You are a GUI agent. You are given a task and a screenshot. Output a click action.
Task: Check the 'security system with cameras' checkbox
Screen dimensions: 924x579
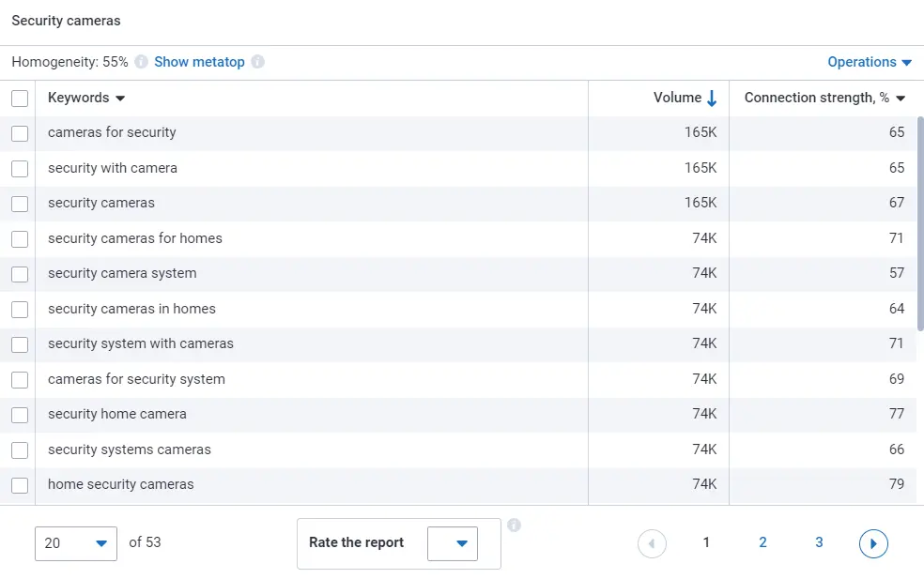pyautogui.click(x=20, y=344)
